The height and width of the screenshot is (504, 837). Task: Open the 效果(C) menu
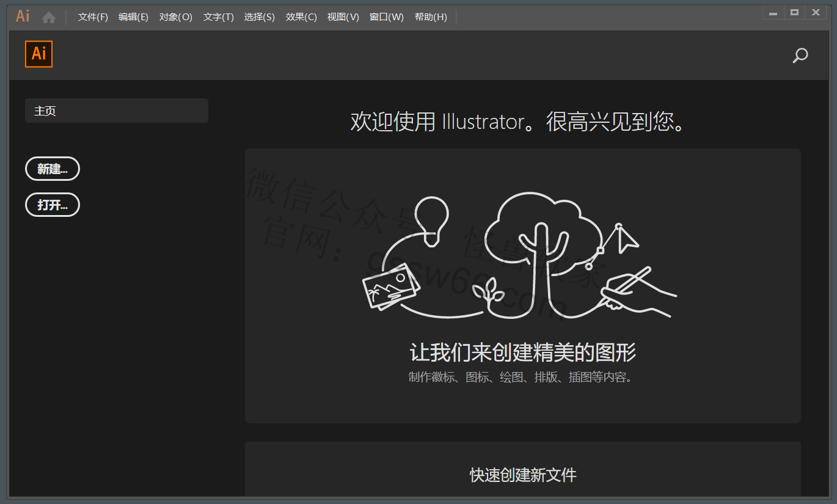point(301,17)
